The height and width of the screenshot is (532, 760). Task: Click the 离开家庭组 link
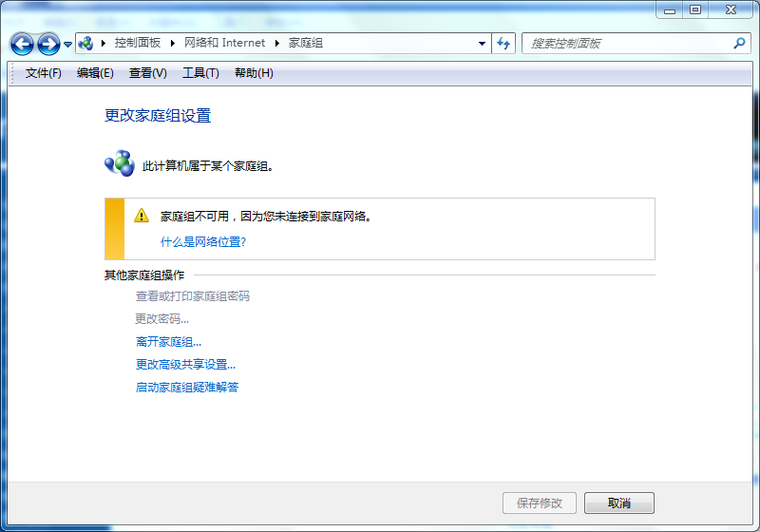[168, 342]
